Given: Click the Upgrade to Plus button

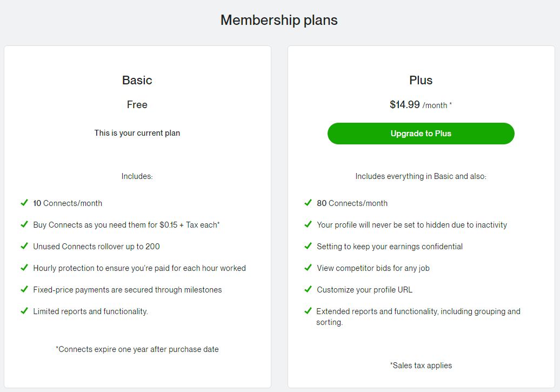Looking at the screenshot, I should pyautogui.click(x=421, y=134).
